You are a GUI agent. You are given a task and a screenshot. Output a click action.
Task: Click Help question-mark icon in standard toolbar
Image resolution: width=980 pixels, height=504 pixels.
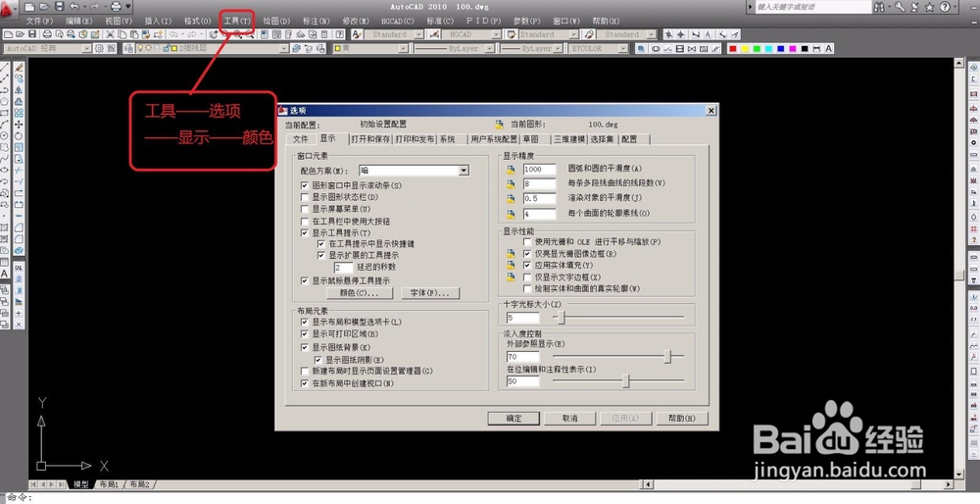point(339,34)
